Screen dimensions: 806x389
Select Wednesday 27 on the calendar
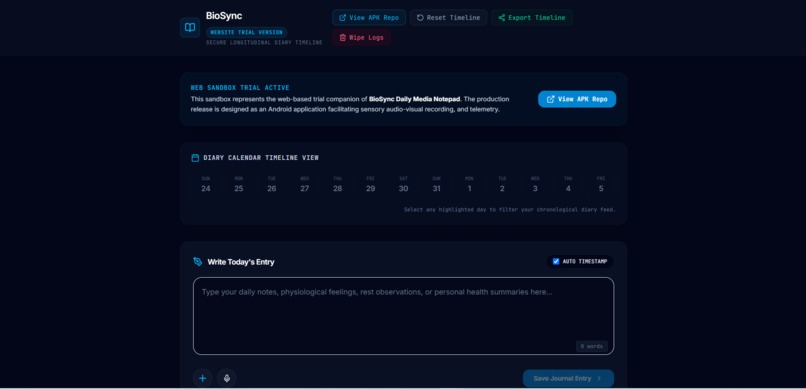pos(304,184)
